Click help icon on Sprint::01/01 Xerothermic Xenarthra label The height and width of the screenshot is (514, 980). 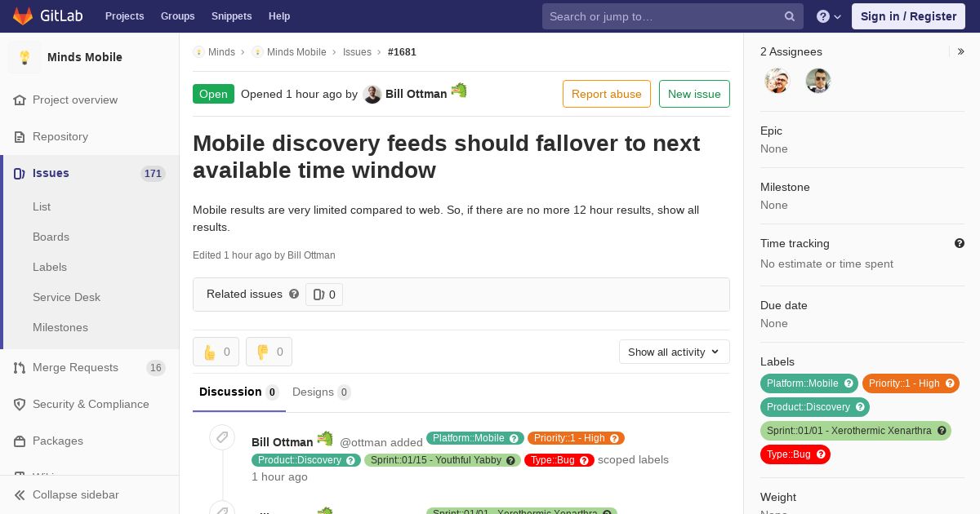coord(942,431)
